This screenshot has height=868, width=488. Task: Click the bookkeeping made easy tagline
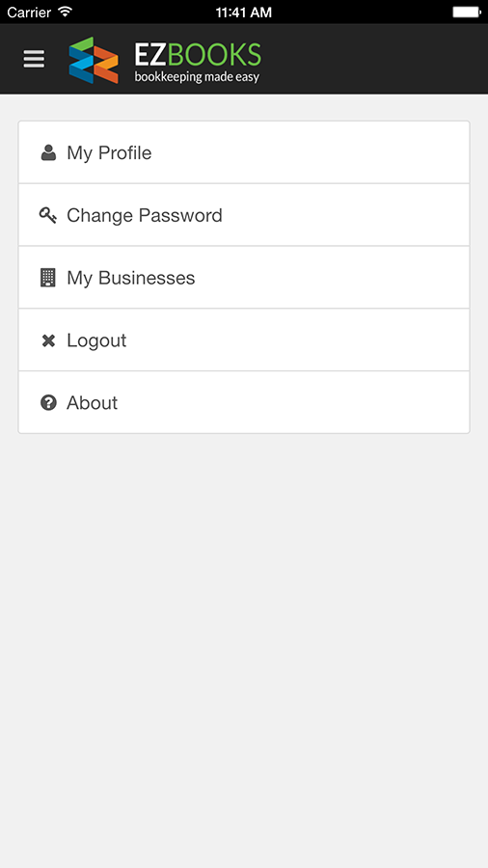point(197,76)
